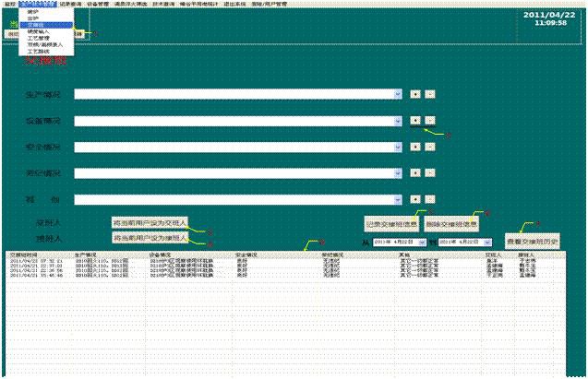Click the add button beside 生产情况 field
The width and height of the screenshot is (588, 379).
(414, 94)
